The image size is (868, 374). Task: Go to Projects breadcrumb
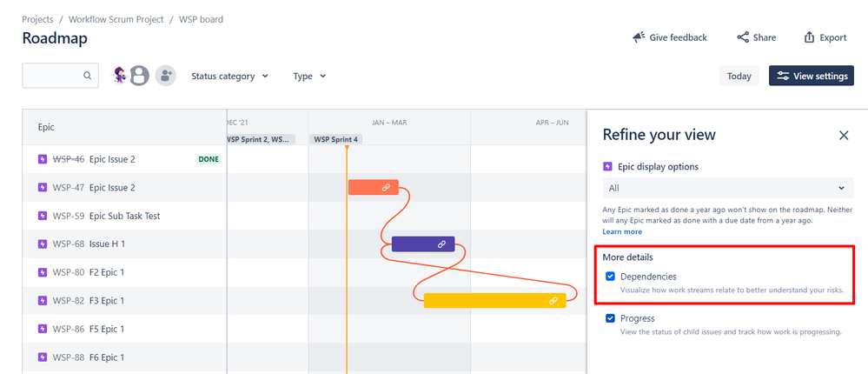pyautogui.click(x=37, y=19)
